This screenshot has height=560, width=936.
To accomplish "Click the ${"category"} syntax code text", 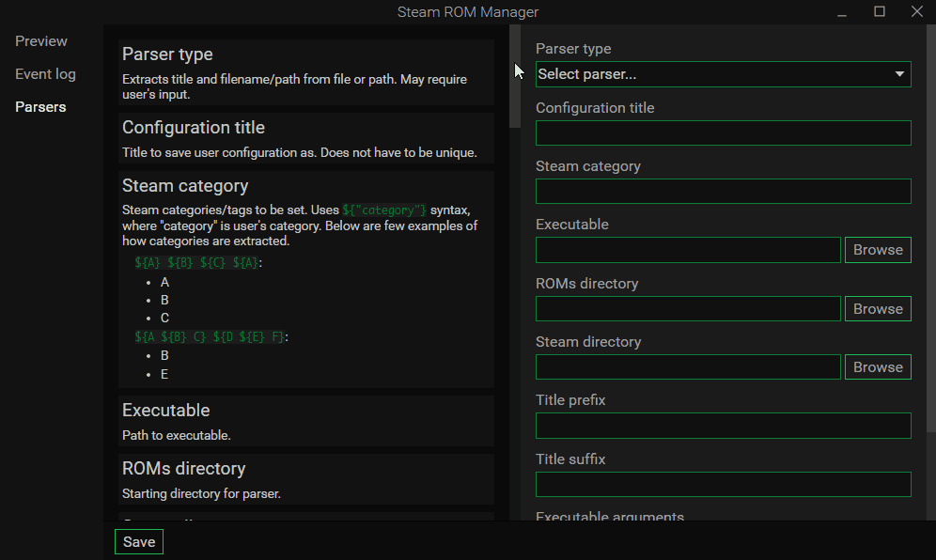I will pos(384,210).
